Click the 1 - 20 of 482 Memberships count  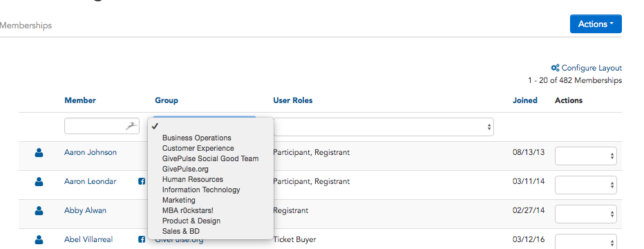[x=575, y=80]
